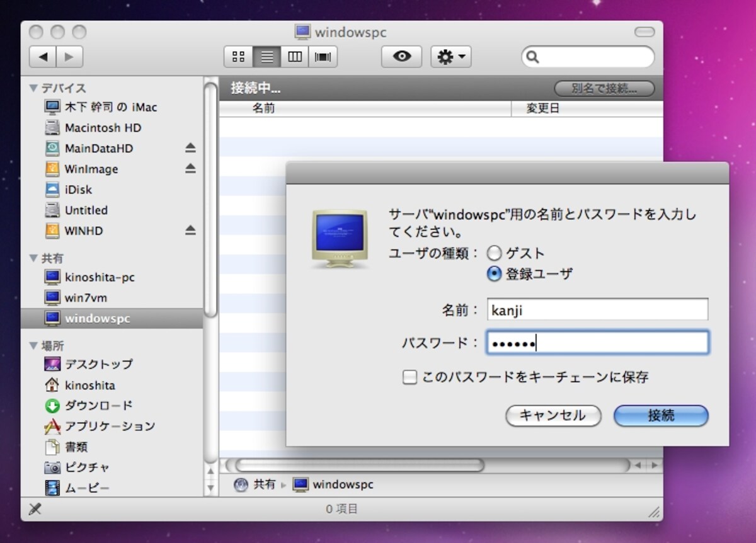Image resolution: width=756 pixels, height=543 pixels.
Task: Switch to icon view mode
Action: [x=239, y=57]
